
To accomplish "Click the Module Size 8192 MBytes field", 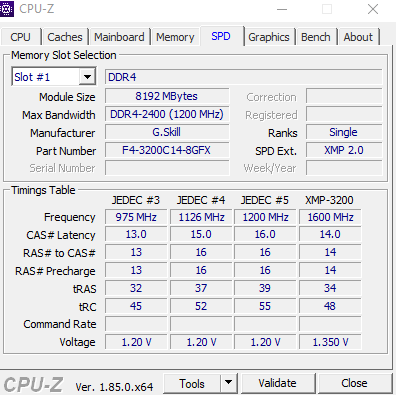I will [167, 96].
